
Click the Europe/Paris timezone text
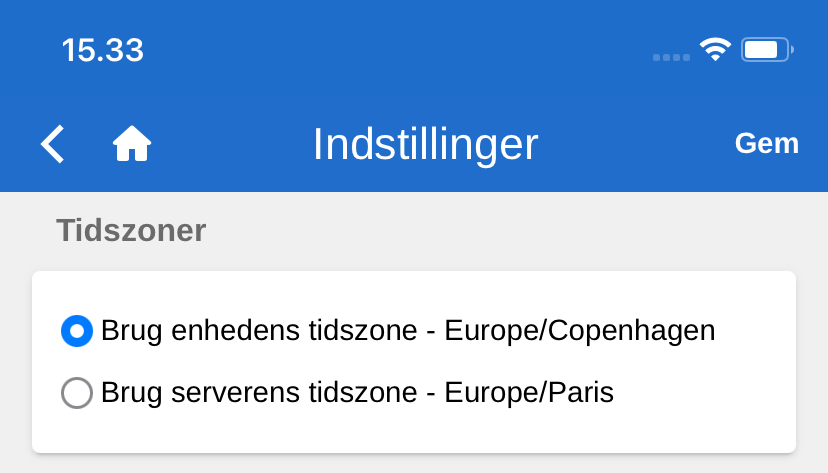[529, 393]
